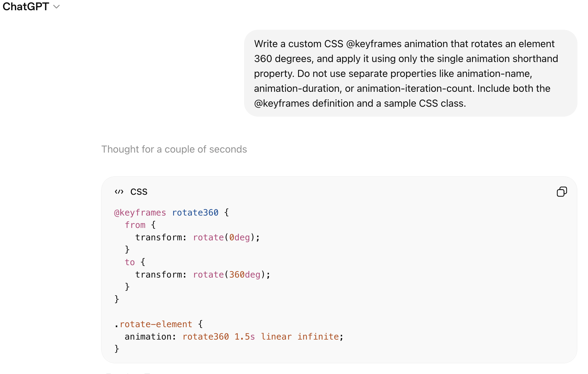Copy the CSS code block

point(562,192)
